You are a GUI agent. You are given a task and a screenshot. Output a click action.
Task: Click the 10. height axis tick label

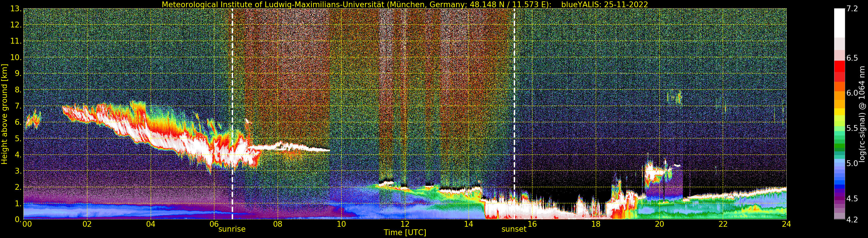[16, 57]
